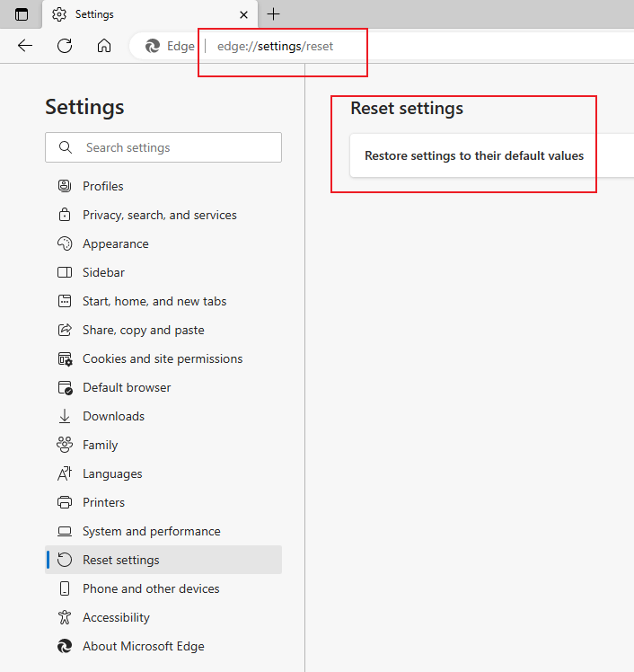The height and width of the screenshot is (672, 634).
Task: Open Appearance settings
Action: coord(163,243)
